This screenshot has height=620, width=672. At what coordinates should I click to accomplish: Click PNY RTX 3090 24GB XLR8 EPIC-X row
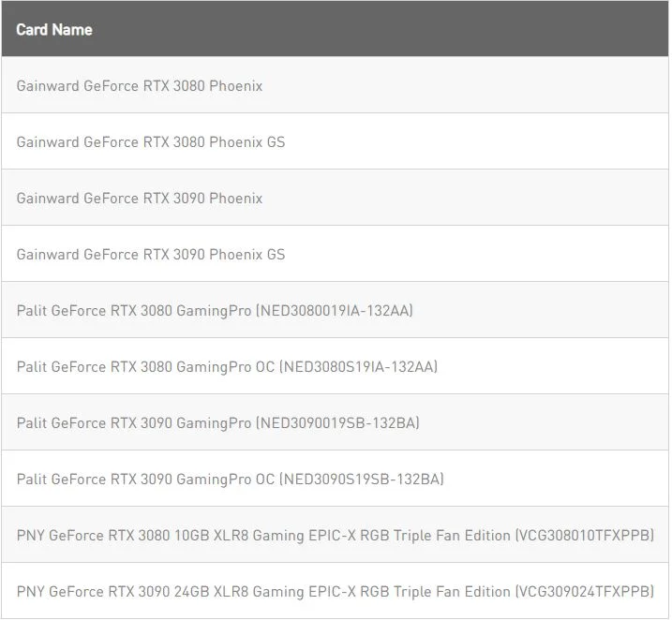click(335, 590)
